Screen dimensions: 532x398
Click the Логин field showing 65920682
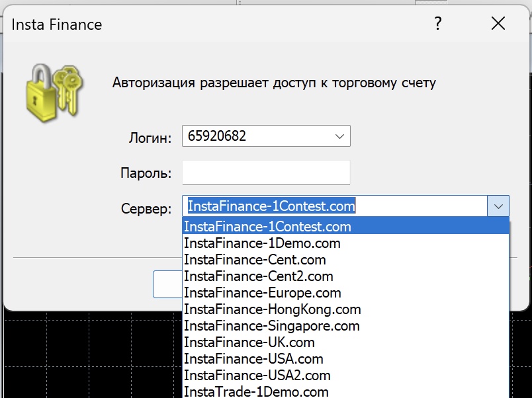[266, 136]
